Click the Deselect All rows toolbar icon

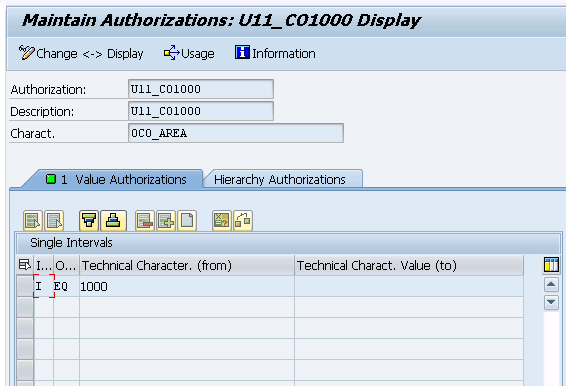(54, 221)
